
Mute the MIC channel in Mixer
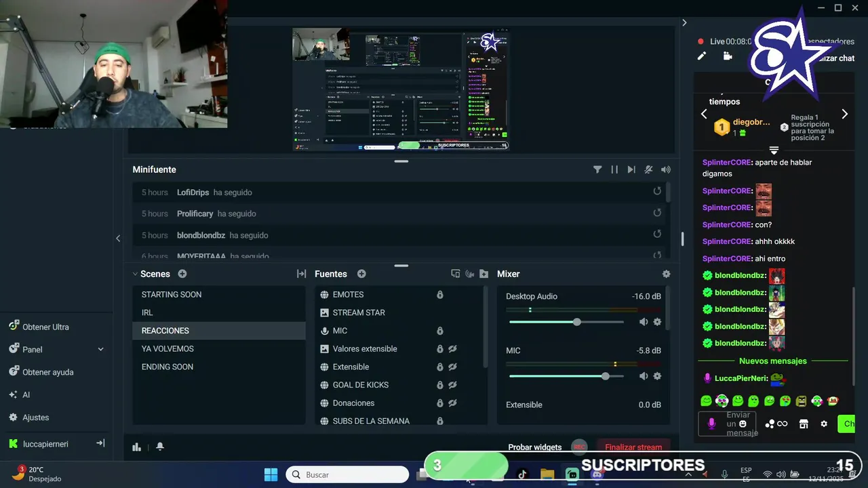coord(644,376)
